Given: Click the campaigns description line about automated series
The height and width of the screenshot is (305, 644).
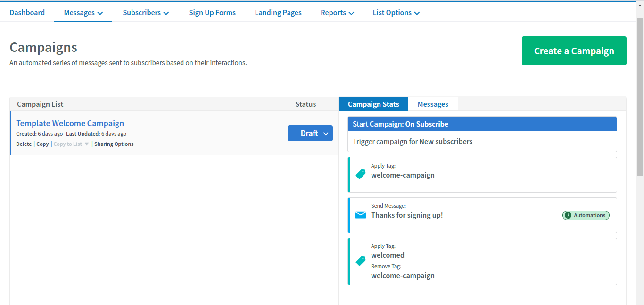Looking at the screenshot, I should click(128, 63).
